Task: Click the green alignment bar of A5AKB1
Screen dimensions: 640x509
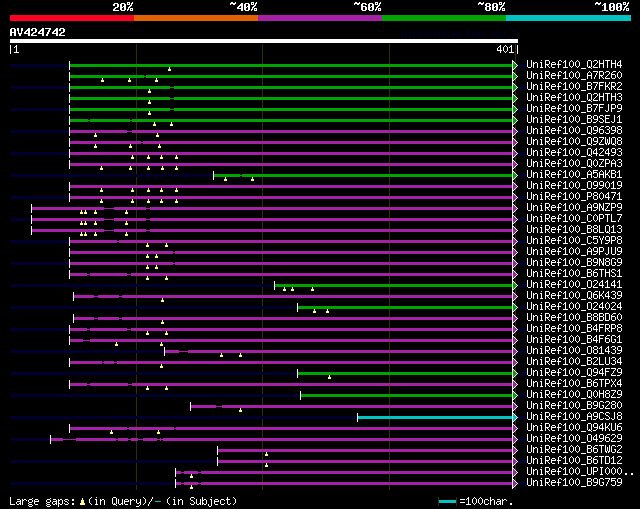Action: pos(363,176)
